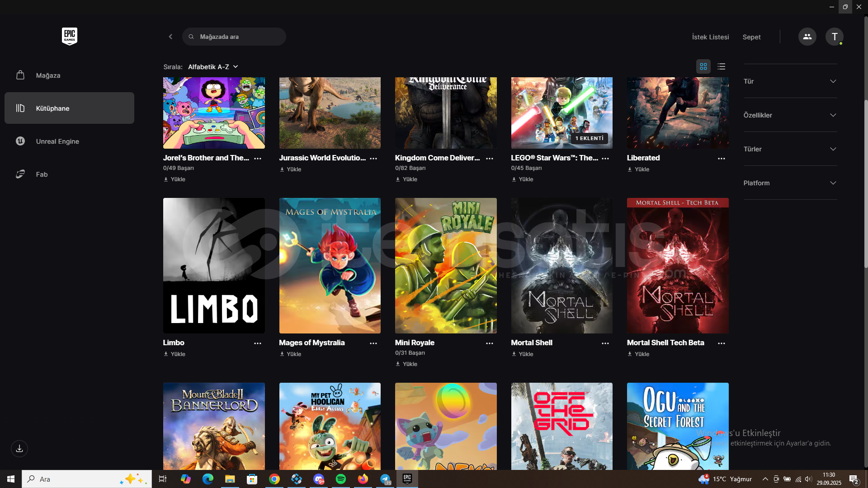The height and width of the screenshot is (488, 868).
Task: Open My Pet Hooligan cover thumbnail
Action: [x=330, y=427]
